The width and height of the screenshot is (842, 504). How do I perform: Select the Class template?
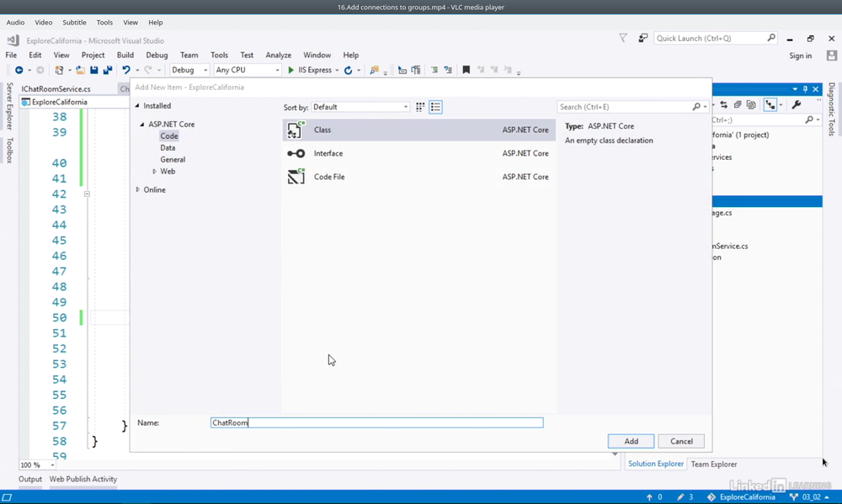(418, 130)
